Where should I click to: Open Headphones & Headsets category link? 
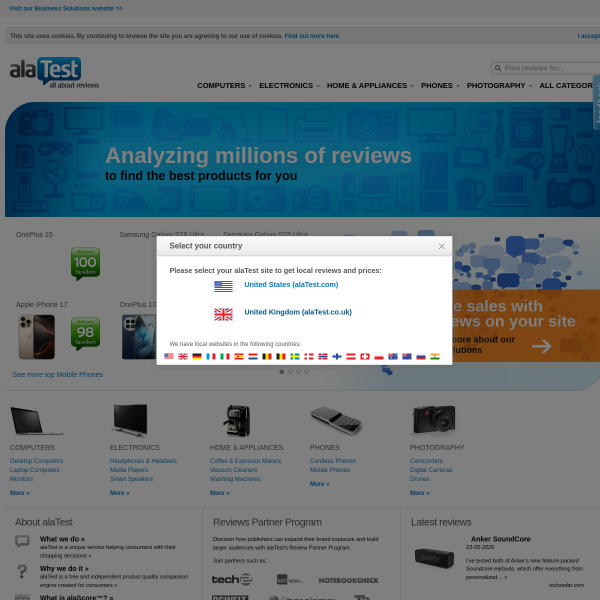click(143, 461)
